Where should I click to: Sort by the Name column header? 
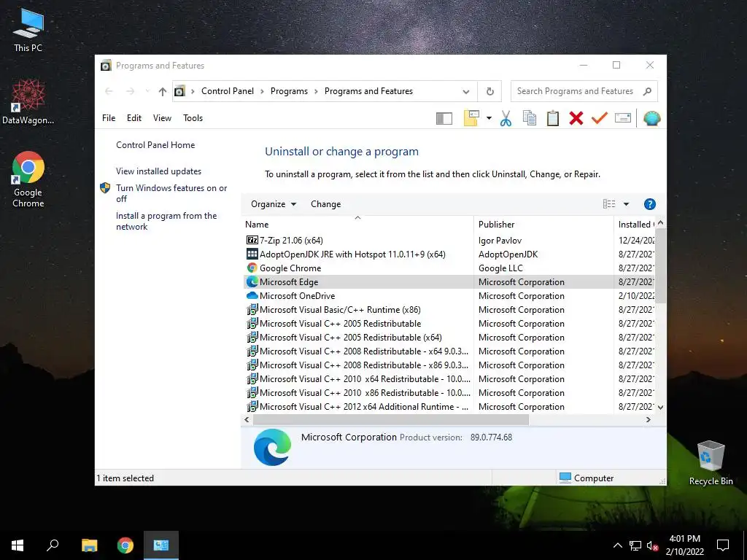[x=357, y=224]
